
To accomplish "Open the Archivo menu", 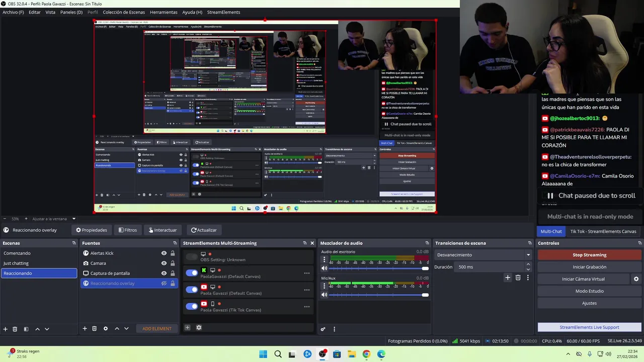I will [x=13, y=12].
